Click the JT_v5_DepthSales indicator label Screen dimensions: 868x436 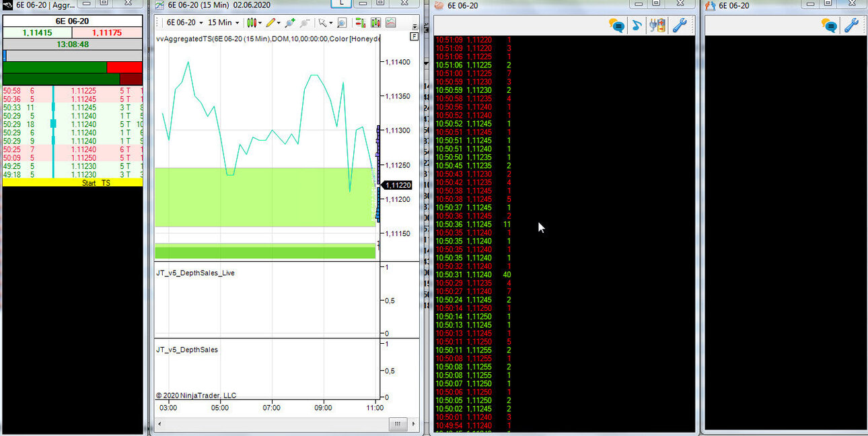tap(187, 350)
